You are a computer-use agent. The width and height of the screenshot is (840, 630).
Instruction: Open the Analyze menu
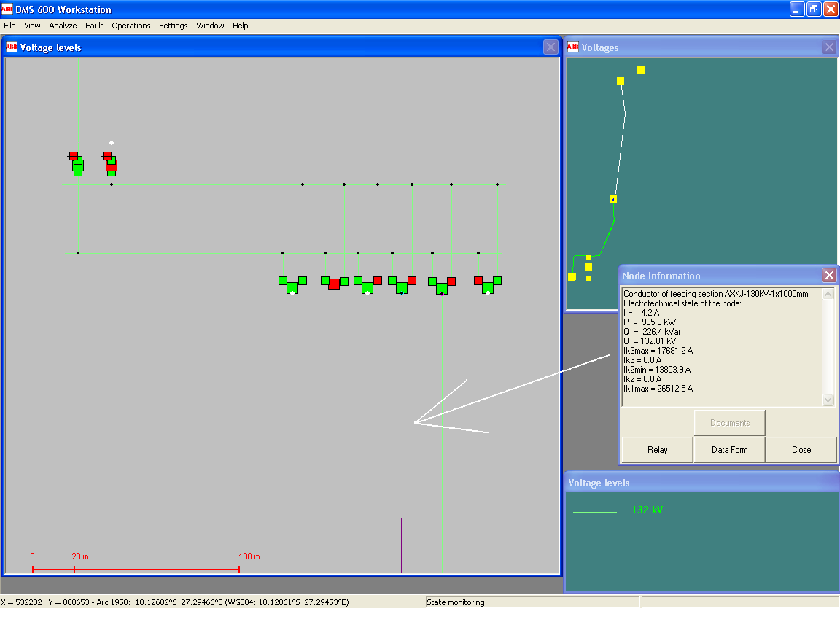coord(63,26)
